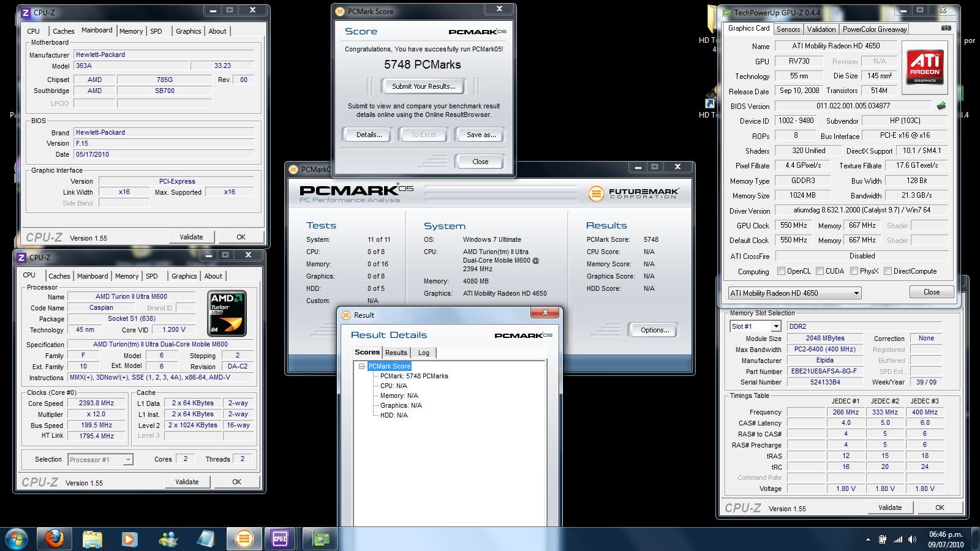
Task: Click the GPU-Z screenshot camera icon
Action: [946, 29]
